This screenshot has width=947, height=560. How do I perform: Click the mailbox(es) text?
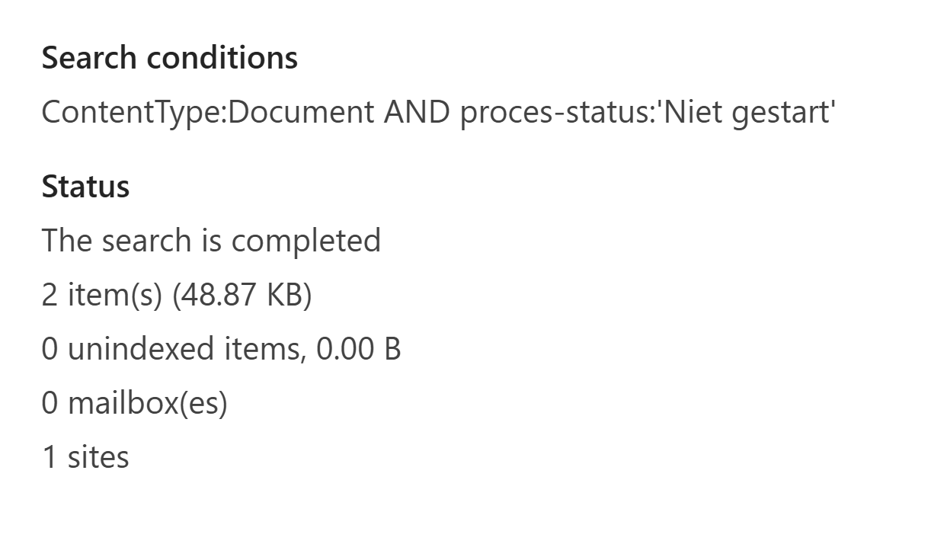coord(148,403)
